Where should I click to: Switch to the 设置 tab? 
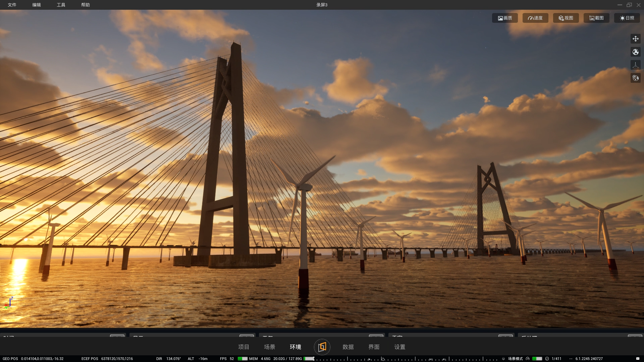pyautogui.click(x=399, y=347)
